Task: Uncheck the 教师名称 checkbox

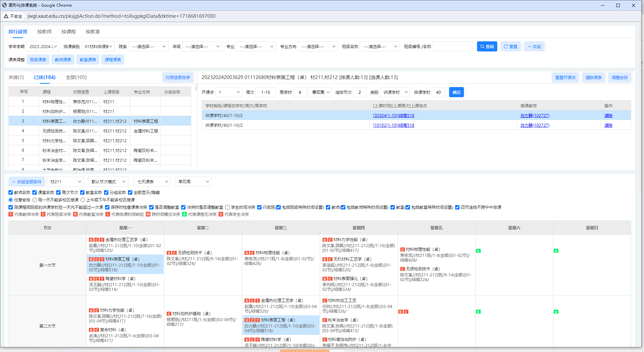Action: [11, 193]
